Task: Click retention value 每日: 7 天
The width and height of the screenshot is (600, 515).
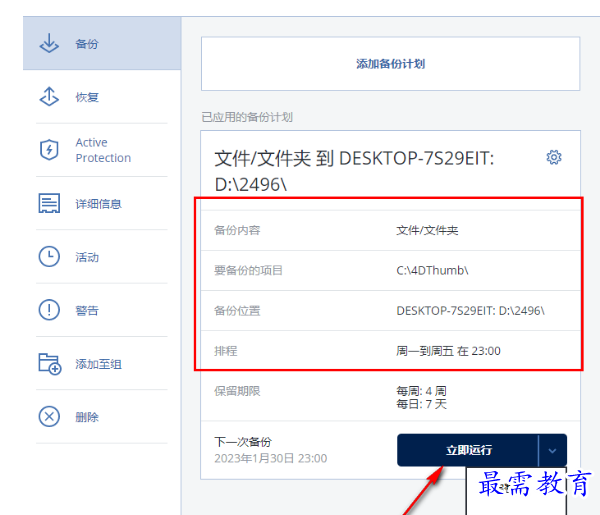Action: pyautogui.click(x=421, y=404)
